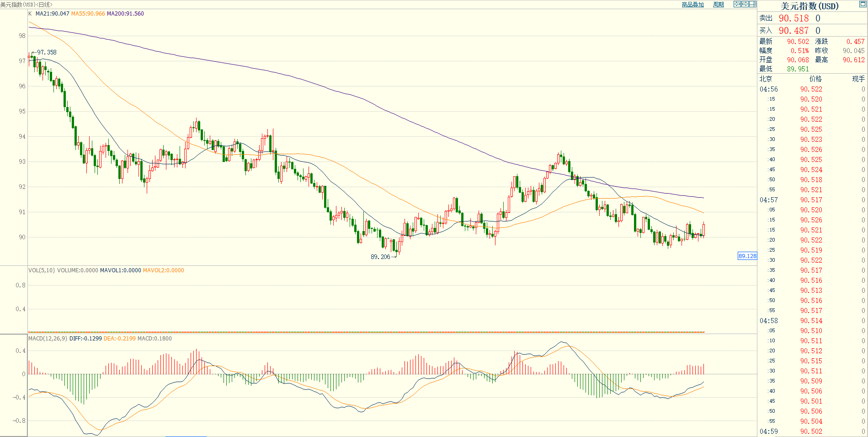The image size is (868, 437).
Task: Toggle the split panel layout icon
Action: [752, 4]
